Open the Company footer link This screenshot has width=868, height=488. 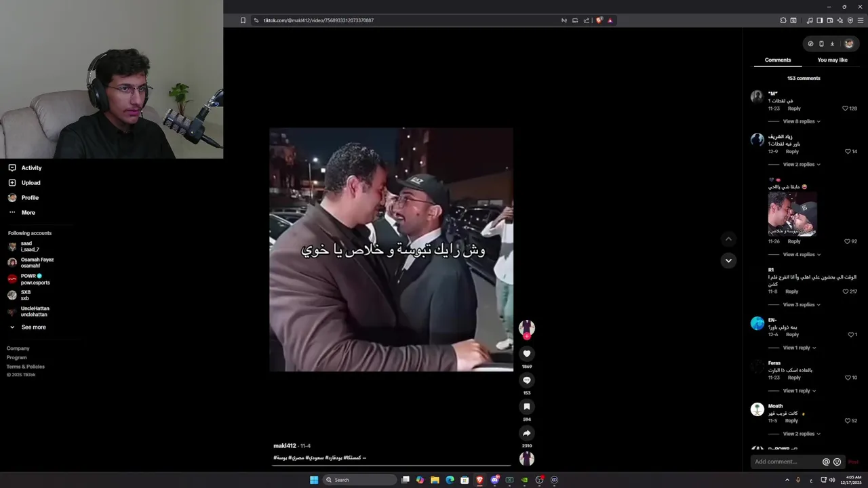pos(18,348)
